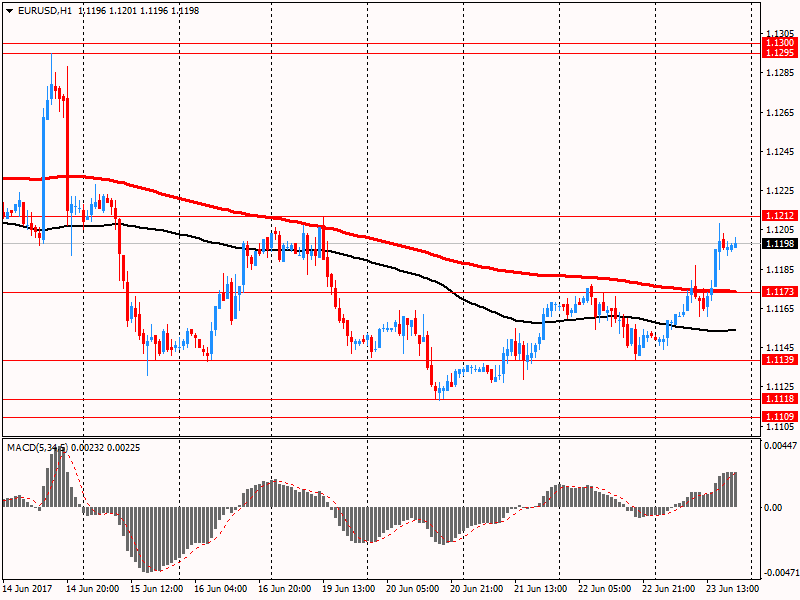The image size is (800, 600).
Task: Select the current price label 1.1198
Action: click(780, 244)
